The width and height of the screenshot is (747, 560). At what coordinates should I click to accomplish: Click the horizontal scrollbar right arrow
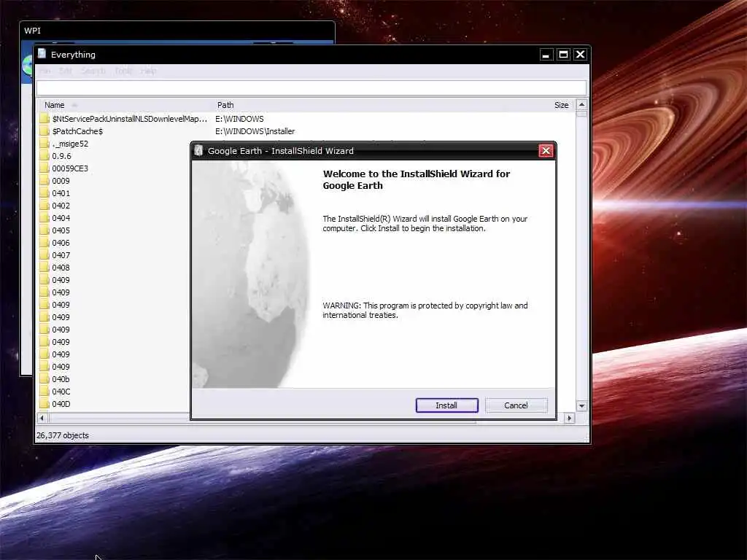coord(569,418)
